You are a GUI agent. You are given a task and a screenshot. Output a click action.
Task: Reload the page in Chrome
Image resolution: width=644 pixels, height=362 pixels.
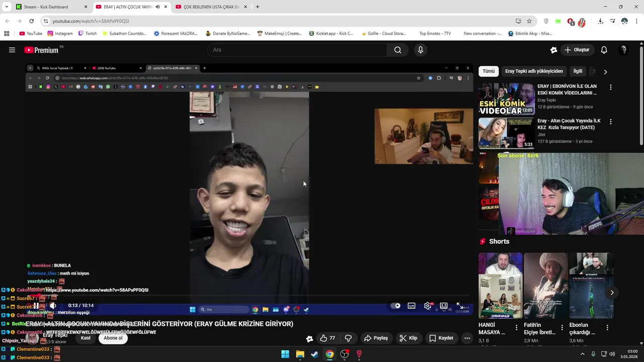point(32,21)
